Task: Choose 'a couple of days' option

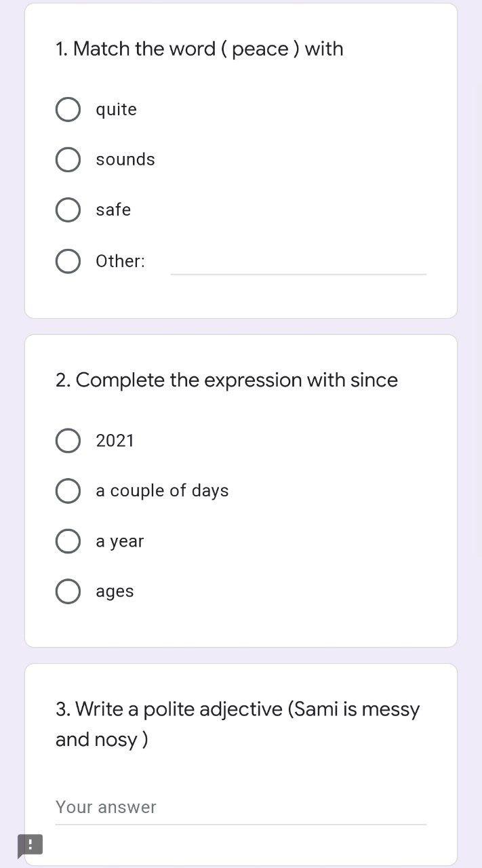Action: [68, 490]
